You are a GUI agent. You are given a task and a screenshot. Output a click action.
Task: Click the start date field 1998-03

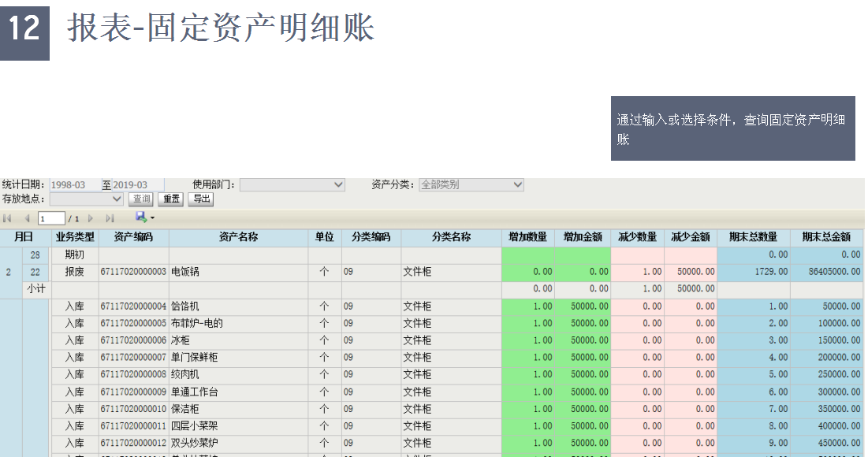(75, 185)
